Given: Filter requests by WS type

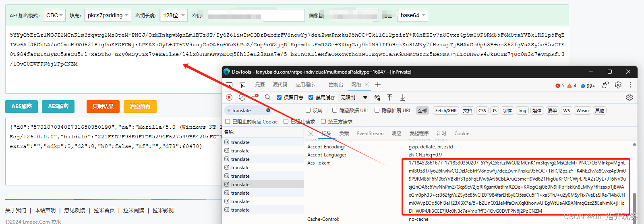Looking at the screenshot, I should (x=567, y=111).
